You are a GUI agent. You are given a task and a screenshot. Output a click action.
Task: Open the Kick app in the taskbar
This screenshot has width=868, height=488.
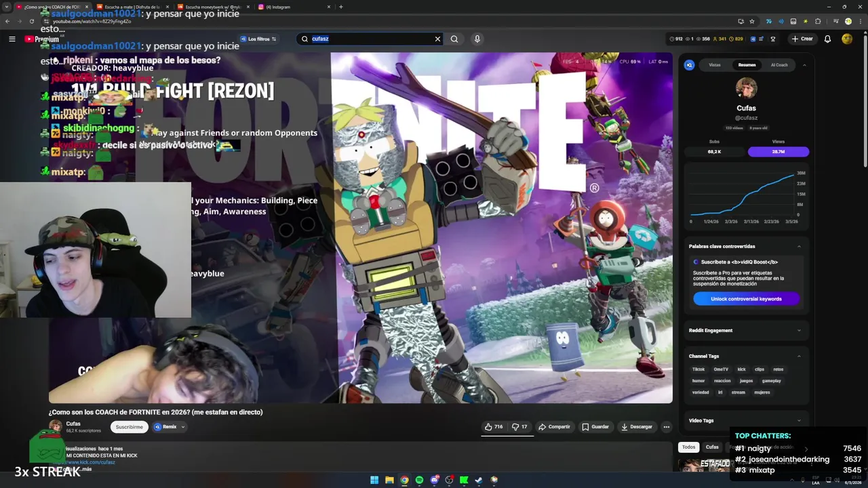click(464, 480)
